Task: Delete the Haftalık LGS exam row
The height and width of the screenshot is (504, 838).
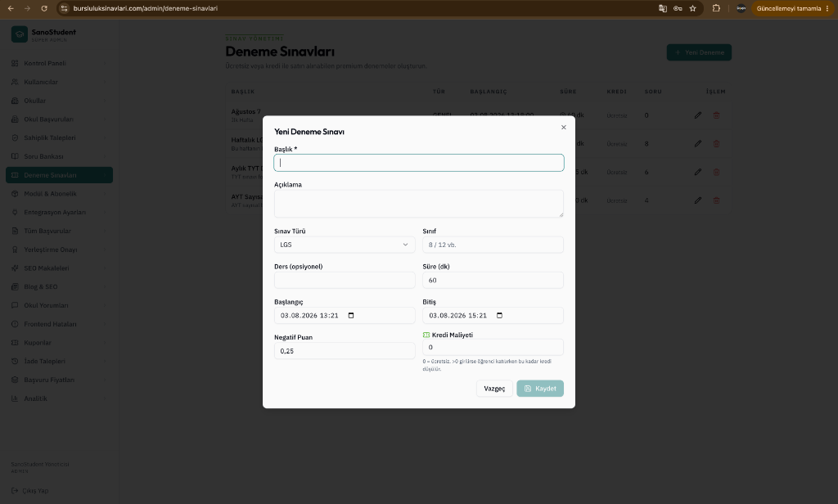Action: pyautogui.click(x=716, y=144)
